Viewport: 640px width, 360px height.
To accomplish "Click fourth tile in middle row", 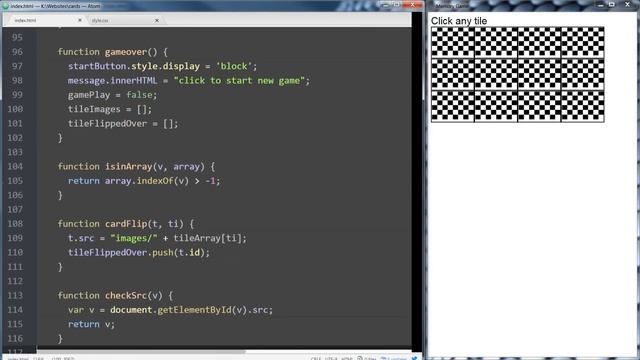I will (582, 74).
